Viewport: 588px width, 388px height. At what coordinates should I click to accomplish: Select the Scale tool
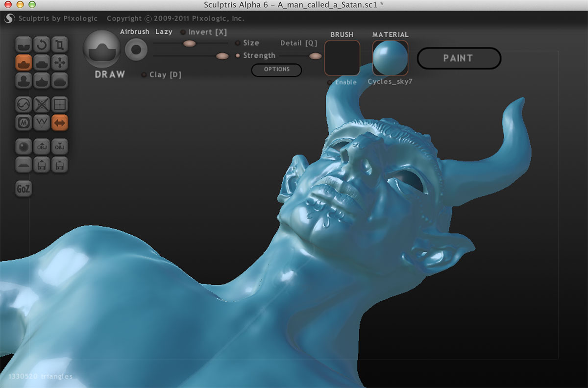(59, 45)
